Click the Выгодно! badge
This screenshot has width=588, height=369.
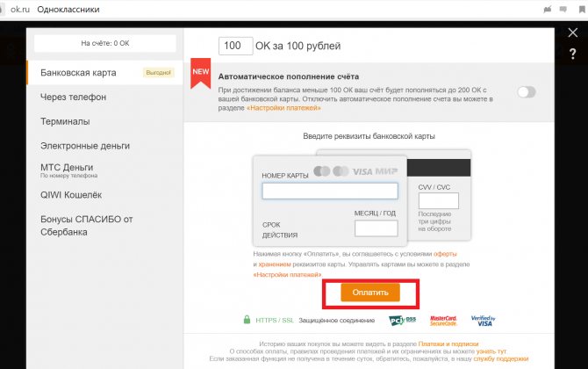[158, 72]
